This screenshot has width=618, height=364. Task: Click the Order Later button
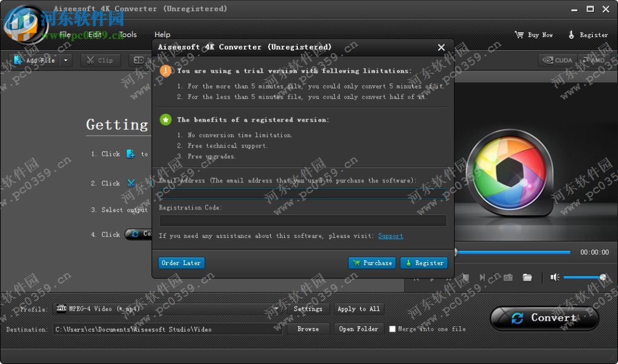click(180, 263)
